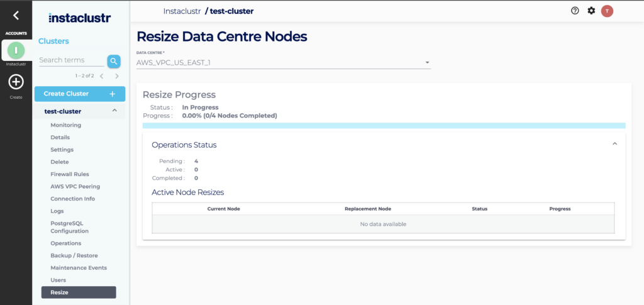
Task: Open the help question mark icon
Action: (x=575, y=11)
